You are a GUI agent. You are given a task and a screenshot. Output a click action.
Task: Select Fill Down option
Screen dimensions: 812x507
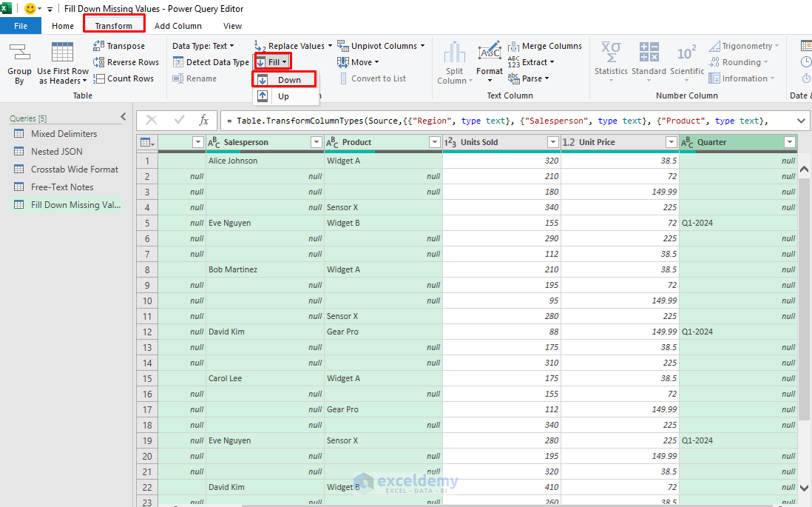285,80
